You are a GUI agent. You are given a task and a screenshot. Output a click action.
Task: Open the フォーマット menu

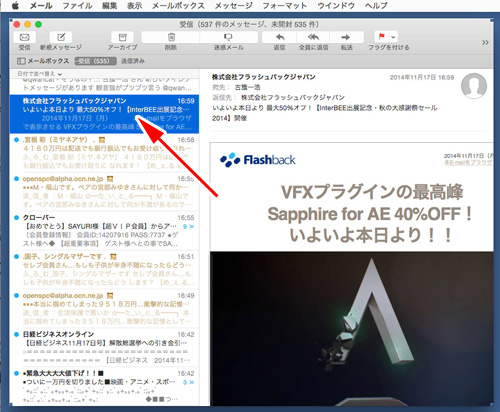(285, 6)
